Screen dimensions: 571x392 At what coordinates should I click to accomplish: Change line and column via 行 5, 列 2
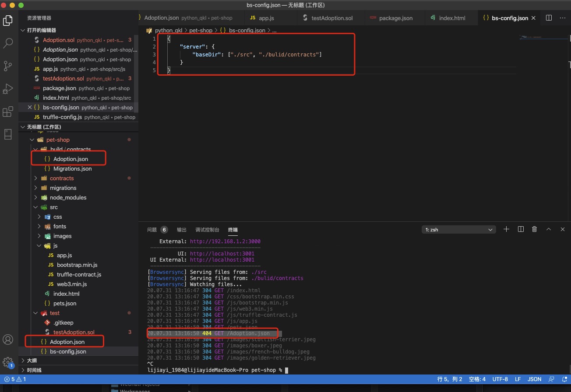(450, 379)
